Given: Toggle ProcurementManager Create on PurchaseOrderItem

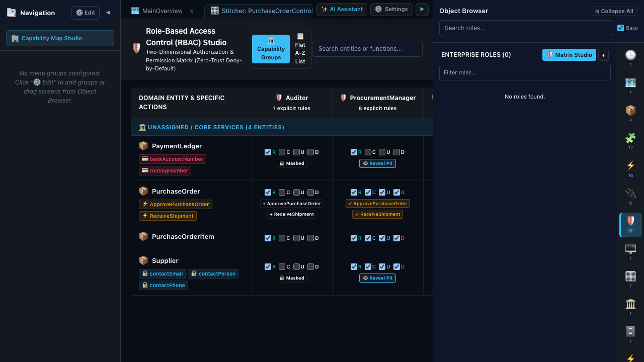Looking at the screenshot, I should pyautogui.click(x=368, y=238).
